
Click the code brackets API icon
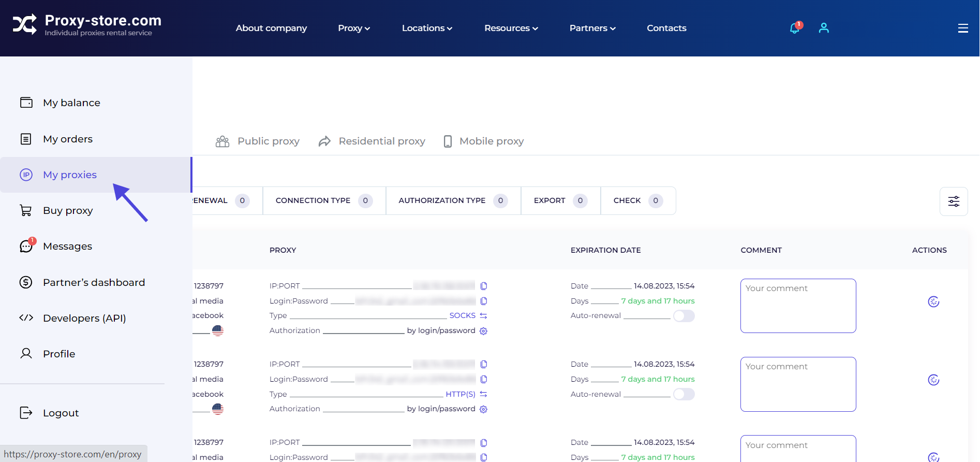click(26, 318)
